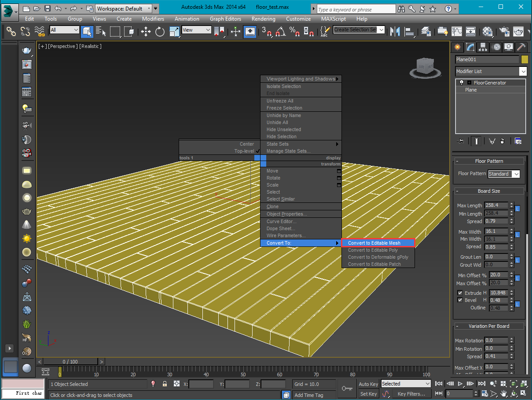Click Make Unique icon under modifier stack
Image resolution: width=532 pixels, height=400 pixels.
click(492, 141)
